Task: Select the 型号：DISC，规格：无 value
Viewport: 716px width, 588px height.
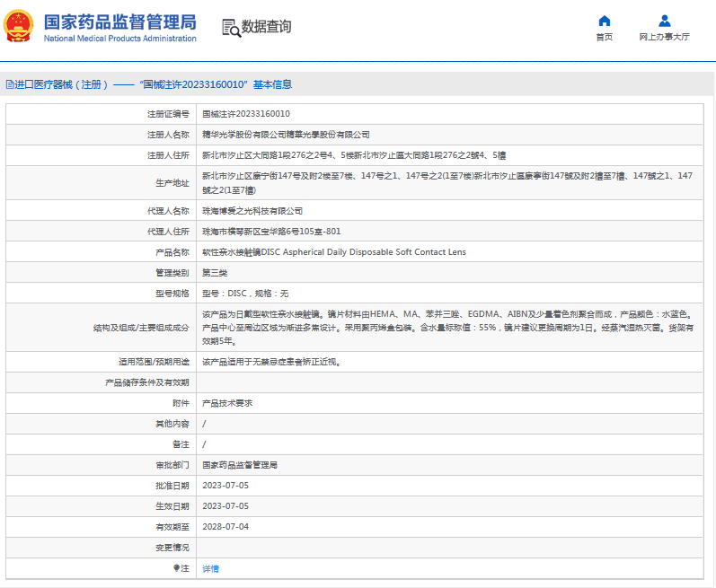Action: pyautogui.click(x=245, y=294)
